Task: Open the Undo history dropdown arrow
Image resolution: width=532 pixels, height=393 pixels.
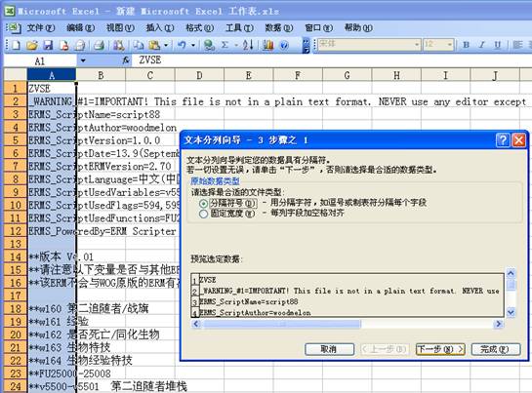Action: (x=193, y=45)
